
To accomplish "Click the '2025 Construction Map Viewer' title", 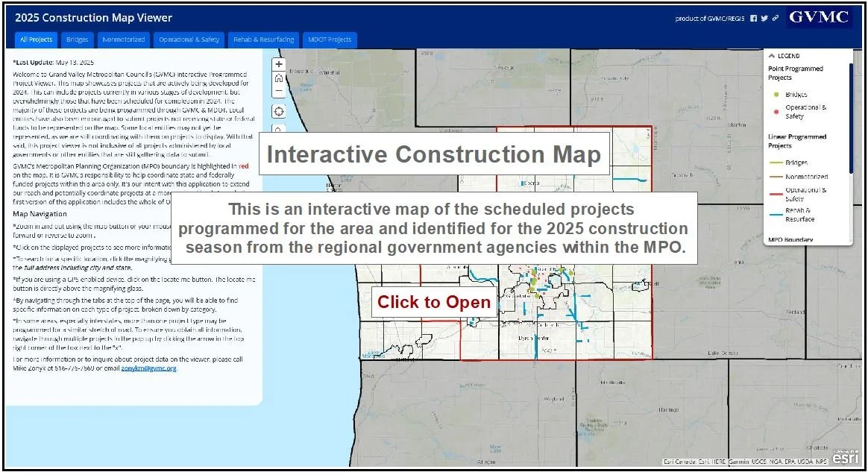I will pyautogui.click(x=93, y=18).
